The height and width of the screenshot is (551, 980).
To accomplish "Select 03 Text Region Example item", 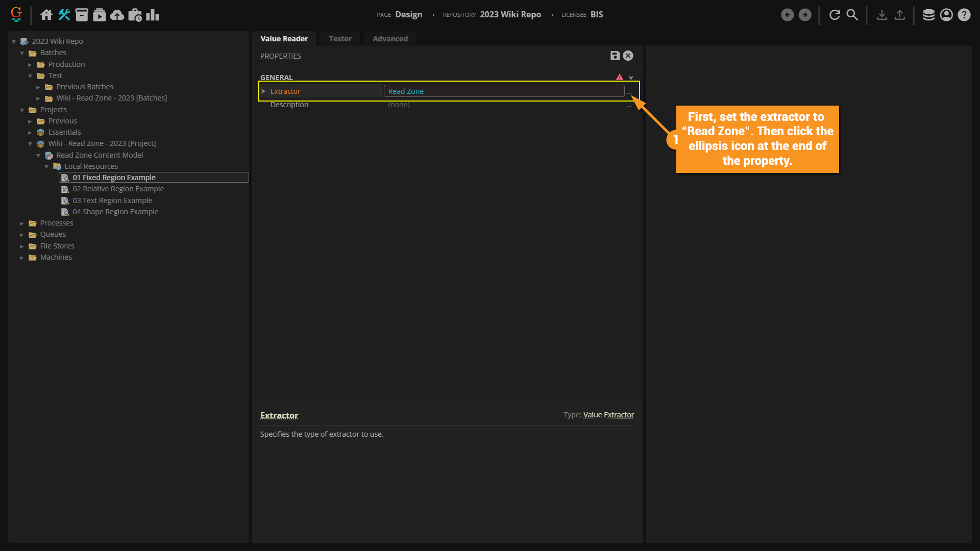I will tap(112, 201).
